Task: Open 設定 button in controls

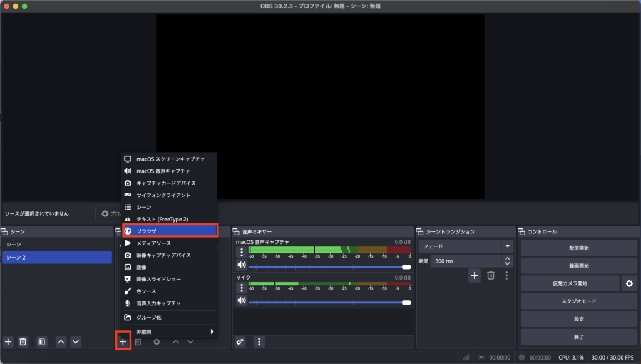Action: click(x=578, y=319)
